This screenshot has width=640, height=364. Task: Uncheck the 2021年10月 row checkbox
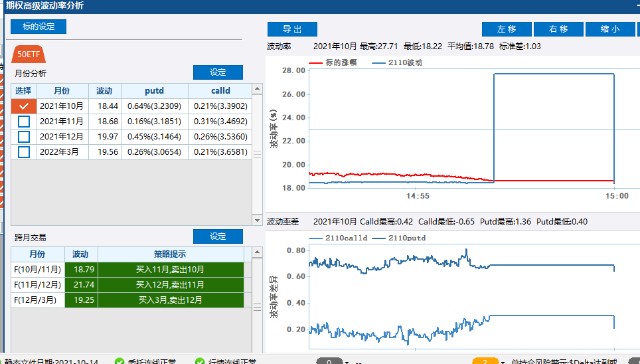[24, 106]
